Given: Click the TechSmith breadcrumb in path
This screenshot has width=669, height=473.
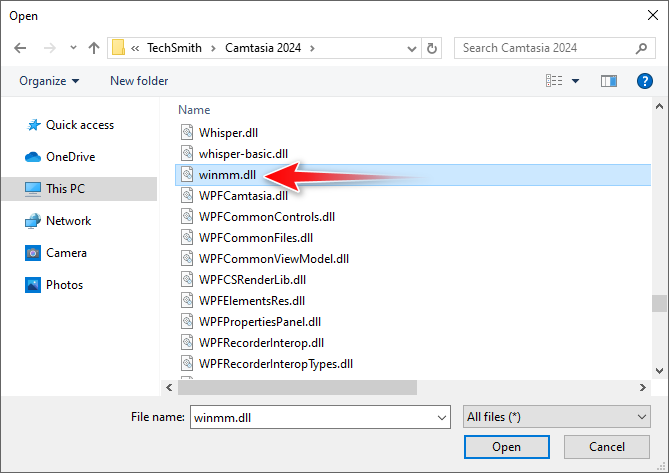Looking at the screenshot, I should pos(172,48).
